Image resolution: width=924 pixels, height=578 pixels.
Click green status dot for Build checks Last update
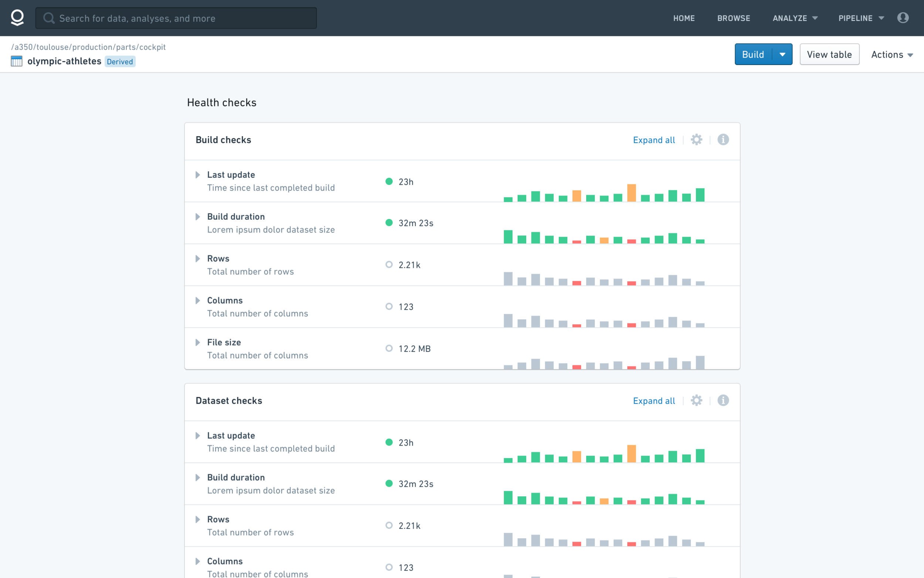point(389,181)
